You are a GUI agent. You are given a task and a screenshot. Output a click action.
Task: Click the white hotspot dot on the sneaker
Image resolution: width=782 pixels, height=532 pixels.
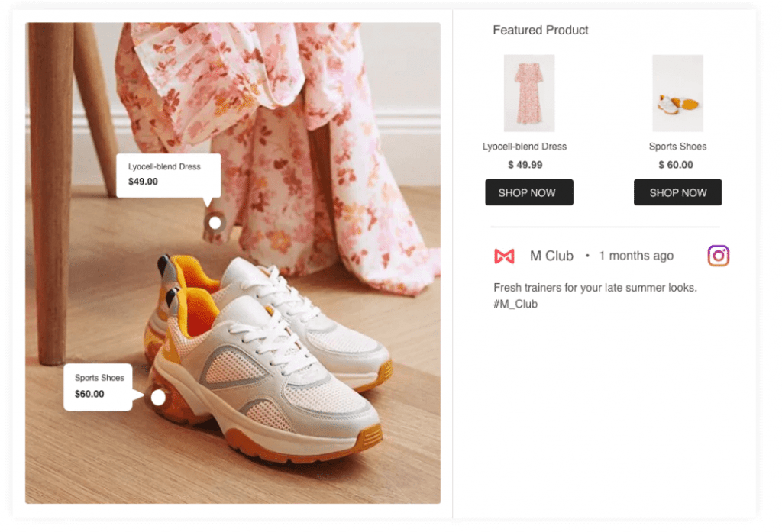[158, 397]
